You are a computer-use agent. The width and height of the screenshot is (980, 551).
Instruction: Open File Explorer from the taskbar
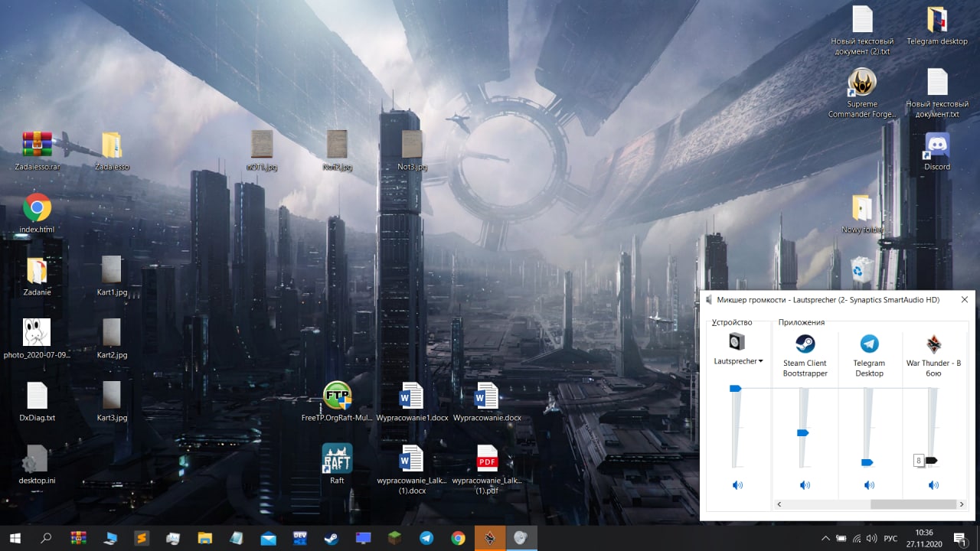click(x=204, y=538)
